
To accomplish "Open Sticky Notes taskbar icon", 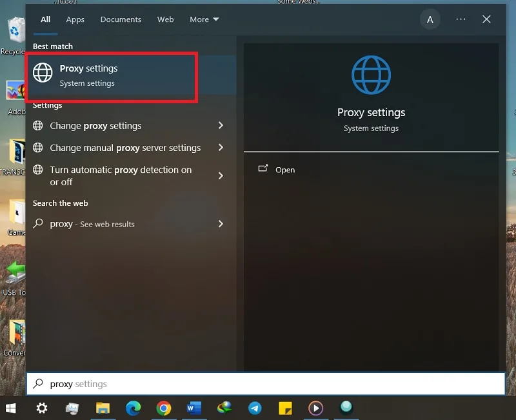I will 285,408.
